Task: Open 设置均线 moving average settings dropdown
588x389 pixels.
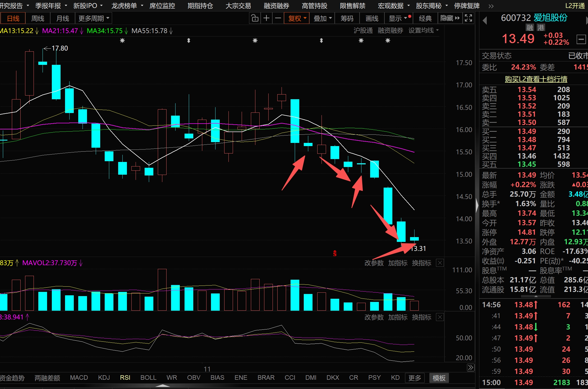Action: click(423, 31)
